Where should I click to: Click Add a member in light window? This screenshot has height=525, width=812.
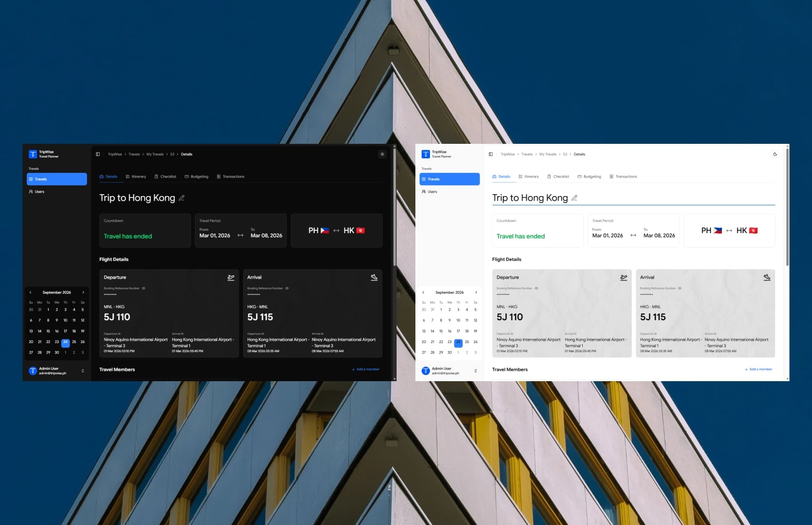click(758, 369)
